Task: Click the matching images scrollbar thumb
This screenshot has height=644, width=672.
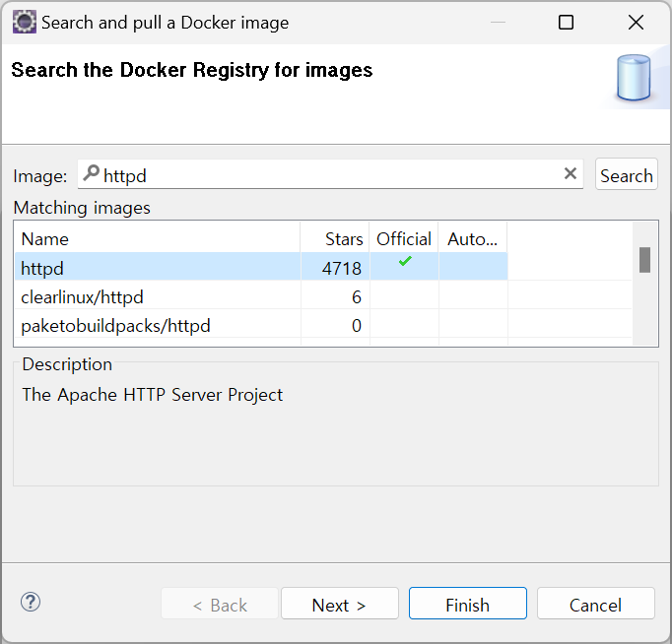Action: point(644,259)
